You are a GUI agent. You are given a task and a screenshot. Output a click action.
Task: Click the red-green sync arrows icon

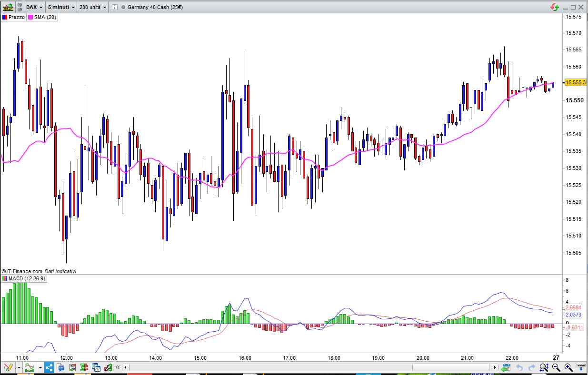coord(555,7)
